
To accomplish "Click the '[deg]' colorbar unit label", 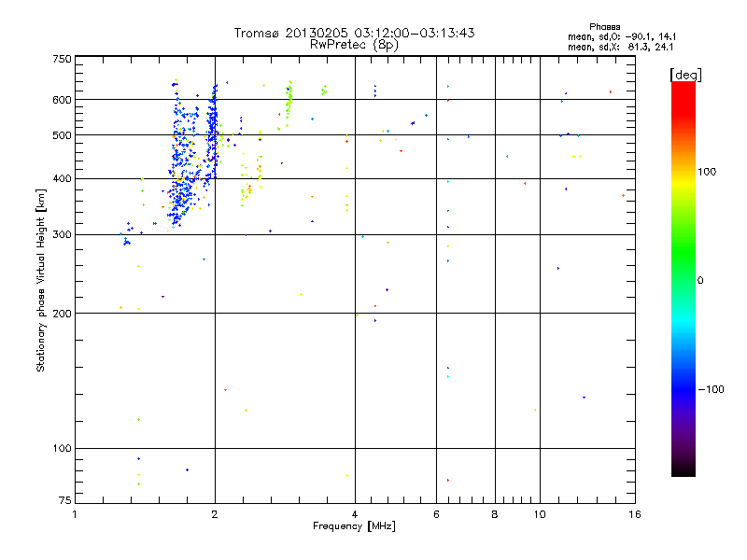I will [x=685, y=75].
